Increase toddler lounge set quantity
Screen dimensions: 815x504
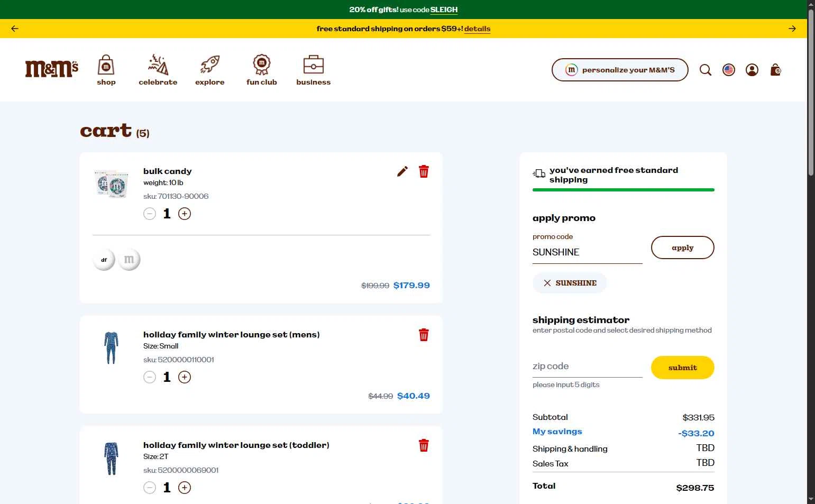[185, 488]
